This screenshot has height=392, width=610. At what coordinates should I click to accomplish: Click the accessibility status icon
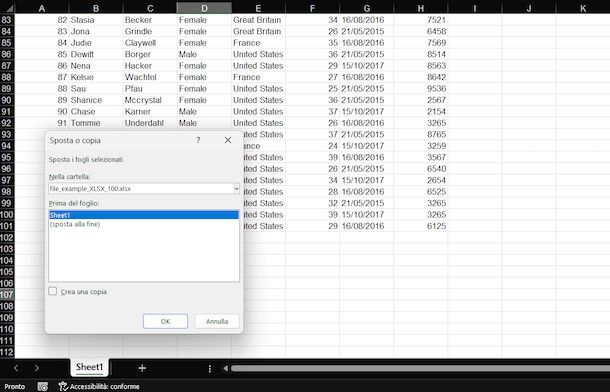[x=63, y=386]
